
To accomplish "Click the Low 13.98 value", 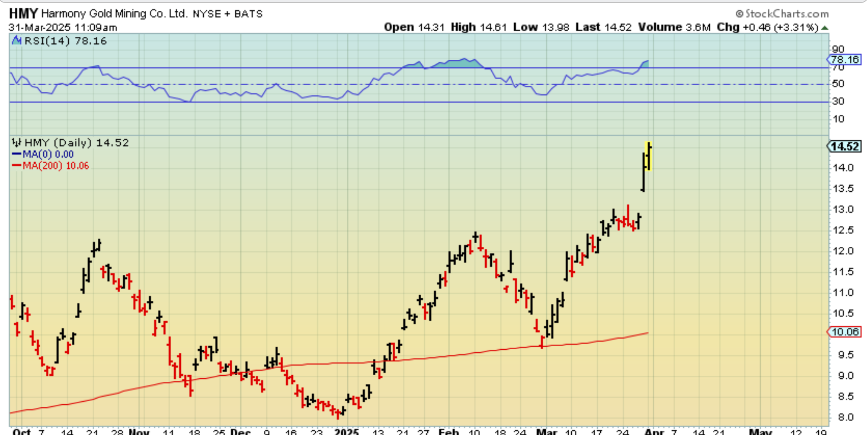I will (x=541, y=27).
